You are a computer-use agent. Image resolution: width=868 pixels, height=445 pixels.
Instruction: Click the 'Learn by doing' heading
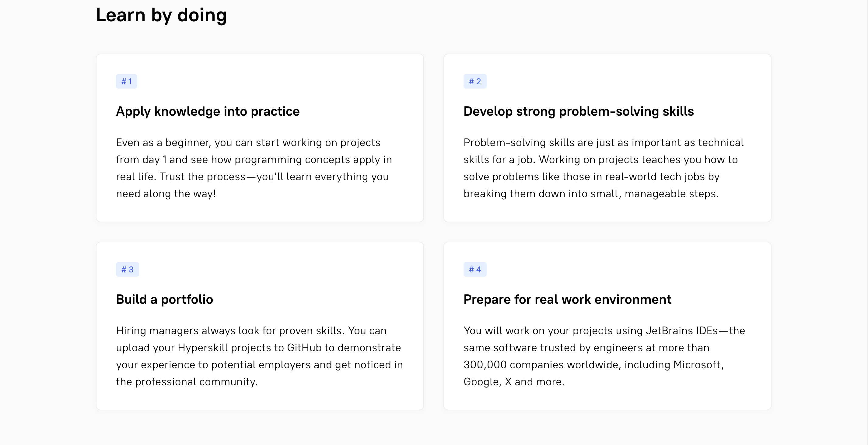[161, 15]
